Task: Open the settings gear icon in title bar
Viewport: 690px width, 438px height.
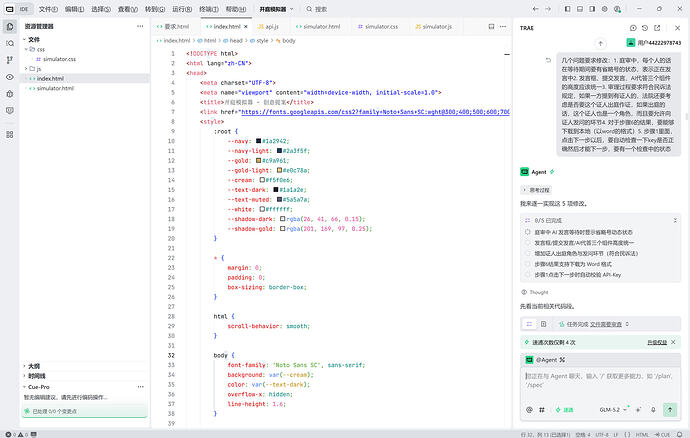Action: click(x=605, y=9)
